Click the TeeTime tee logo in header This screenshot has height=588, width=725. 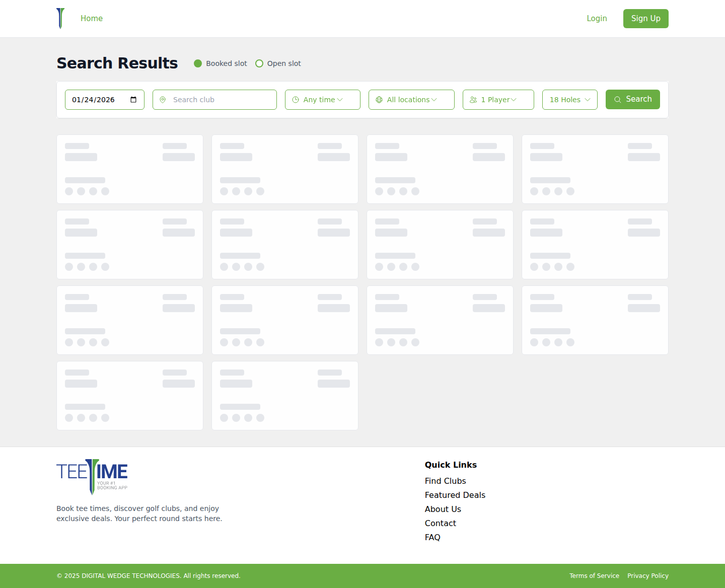[60, 19]
